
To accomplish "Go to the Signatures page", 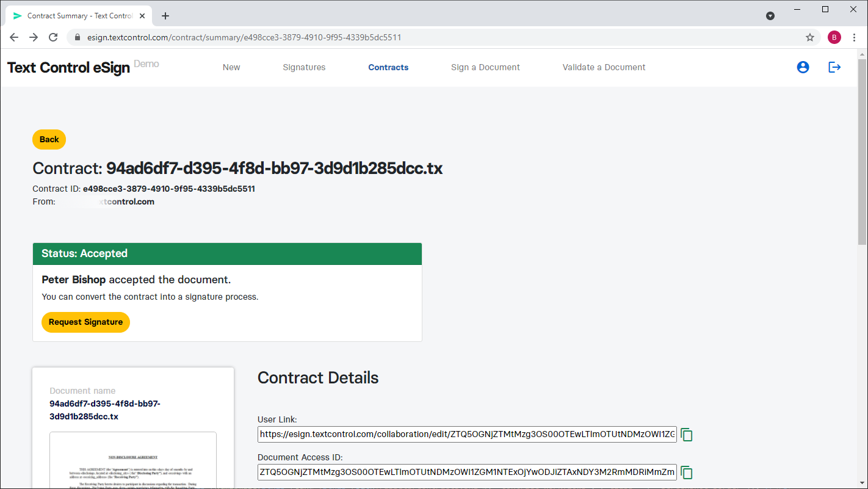I will [304, 67].
